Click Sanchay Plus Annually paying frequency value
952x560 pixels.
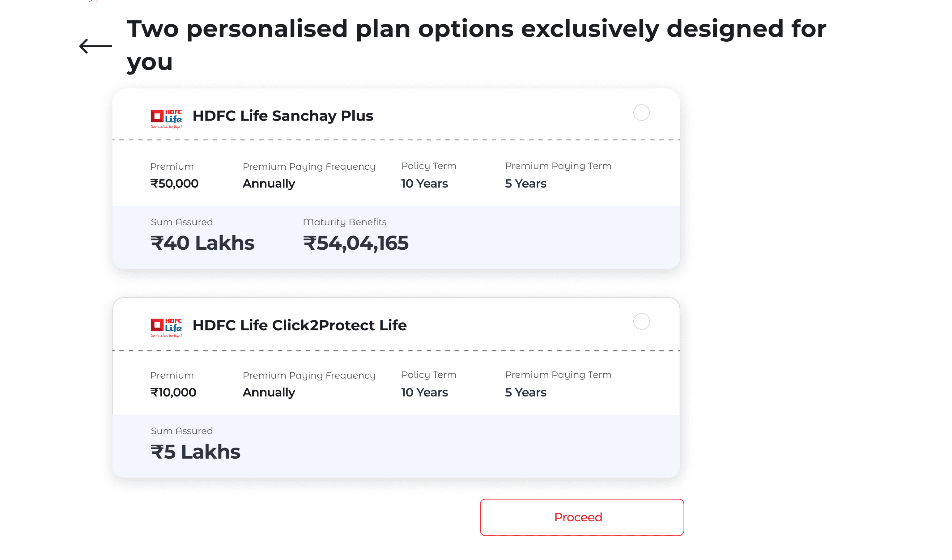(x=269, y=184)
